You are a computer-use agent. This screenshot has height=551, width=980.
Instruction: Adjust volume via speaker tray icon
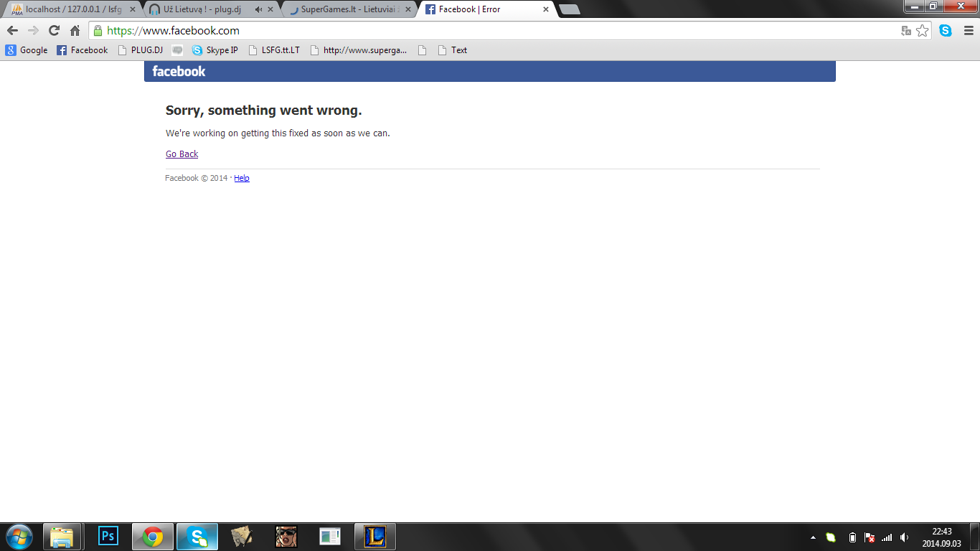click(904, 537)
